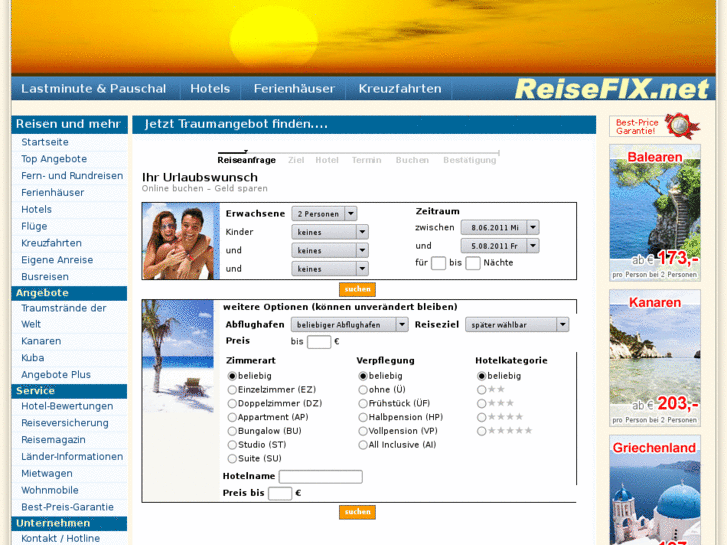Select Verpflegung ohne (Ü) radio

pyautogui.click(x=363, y=390)
